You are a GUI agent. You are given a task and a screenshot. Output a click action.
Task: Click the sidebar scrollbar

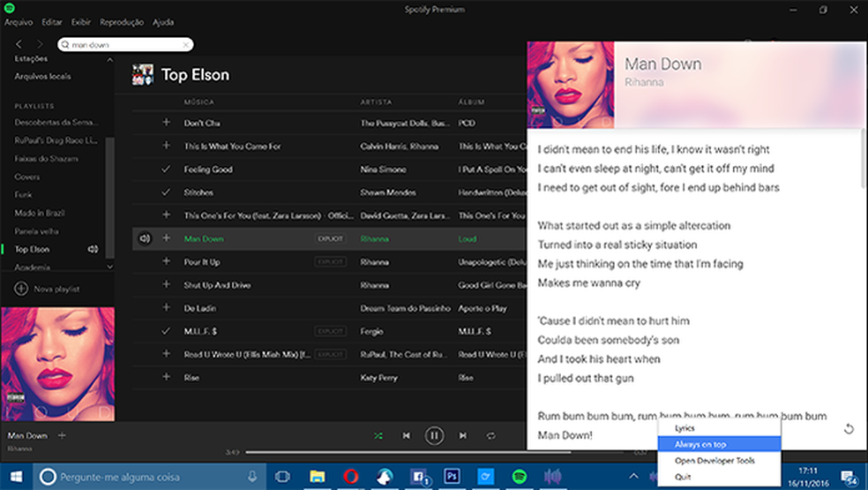pos(109,198)
